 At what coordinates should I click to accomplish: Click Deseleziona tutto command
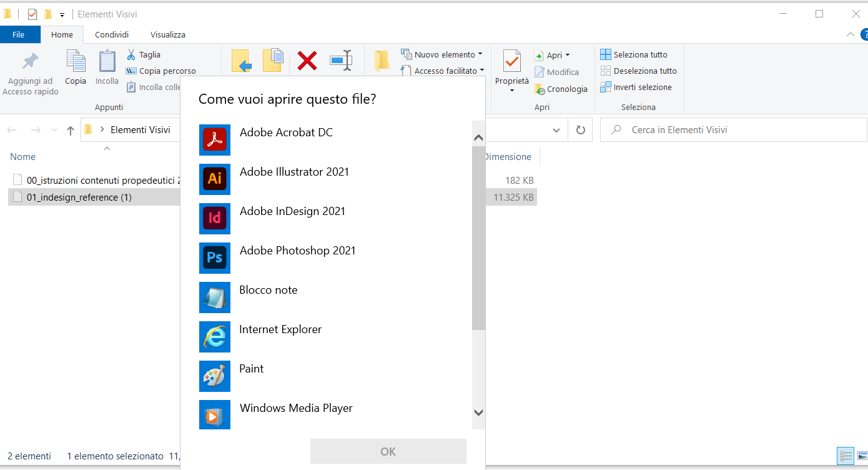pos(639,71)
